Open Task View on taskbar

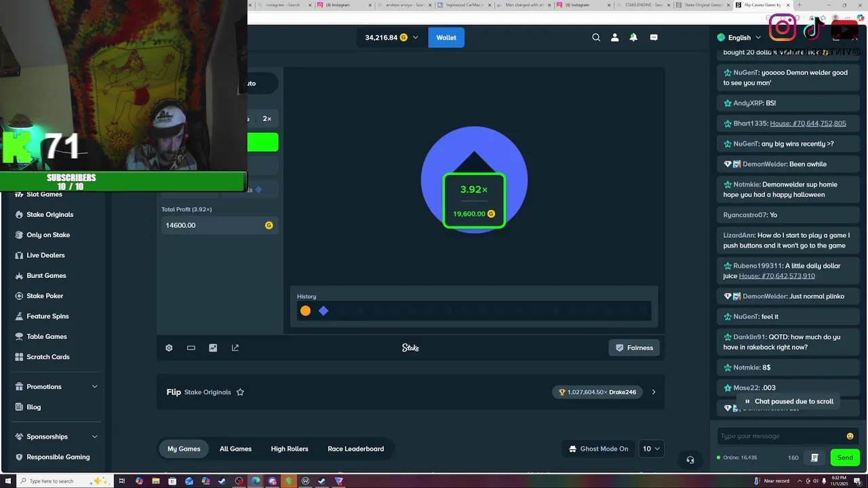[x=122, y=481]
